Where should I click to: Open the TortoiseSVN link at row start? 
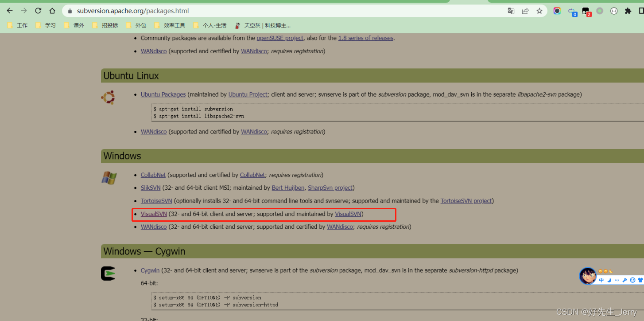pyautogui.click(x=156, y=201)
